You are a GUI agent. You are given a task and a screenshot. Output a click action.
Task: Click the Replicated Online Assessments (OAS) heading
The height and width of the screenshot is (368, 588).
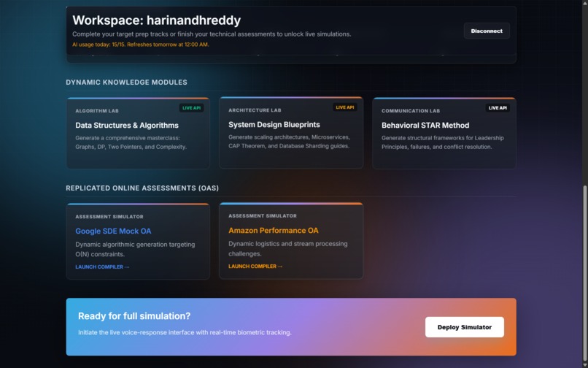click(142, 188)
